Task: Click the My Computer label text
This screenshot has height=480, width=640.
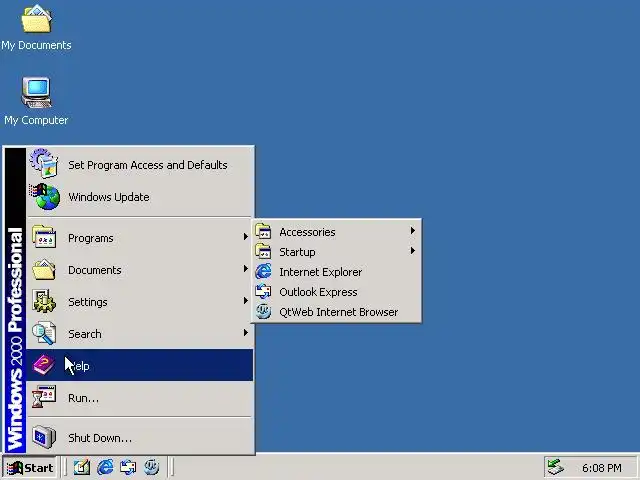Action: tap(36, 120)
